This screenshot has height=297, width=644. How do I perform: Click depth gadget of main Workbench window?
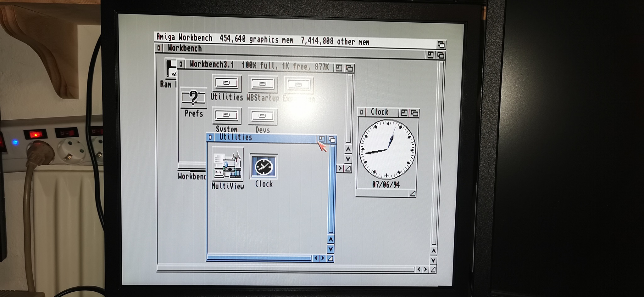coord(441,55)
